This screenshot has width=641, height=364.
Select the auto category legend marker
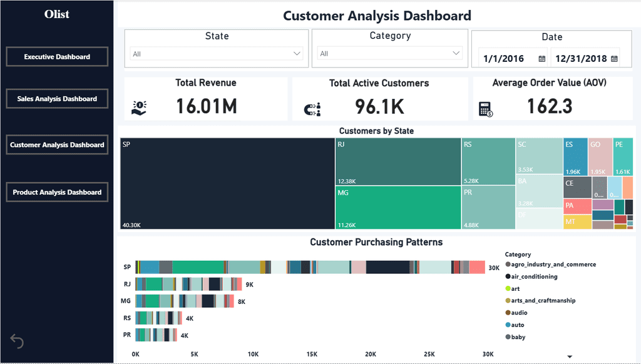508,325
